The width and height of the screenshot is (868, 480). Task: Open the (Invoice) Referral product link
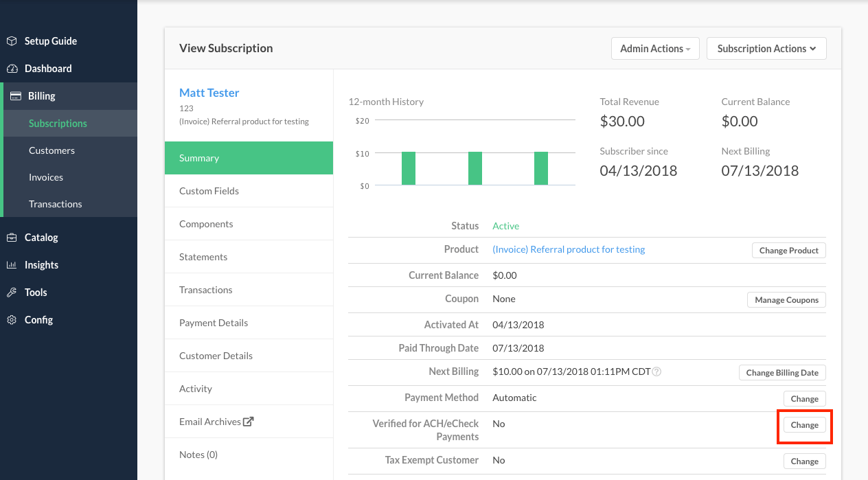click(569, 249)
